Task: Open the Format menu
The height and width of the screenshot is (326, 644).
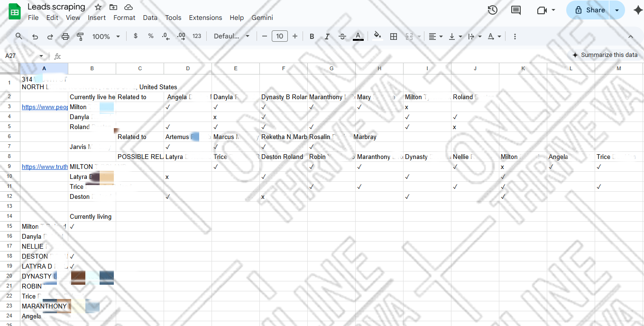Action: (124, 18)
